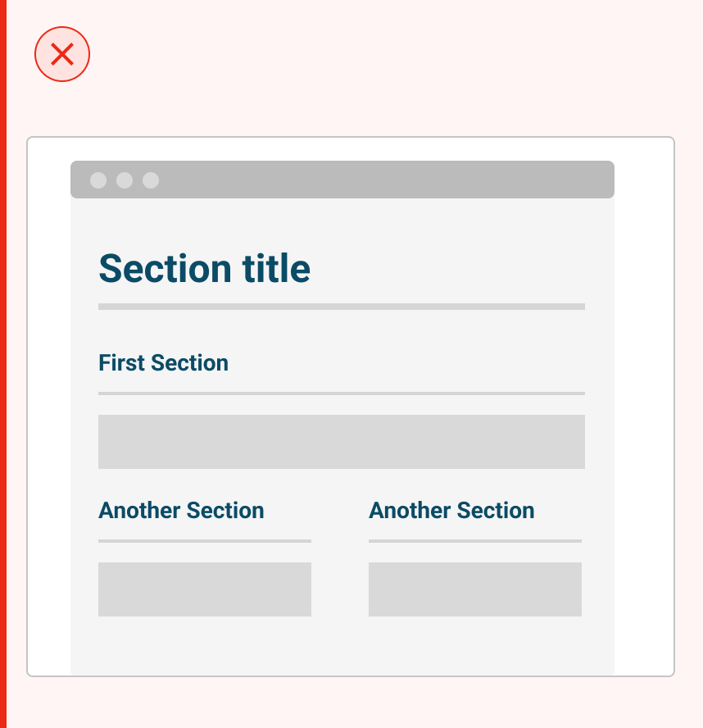The image size is (703, 728).
Task: Click the divider under right Another Section
Action: (x=474, y=541)
